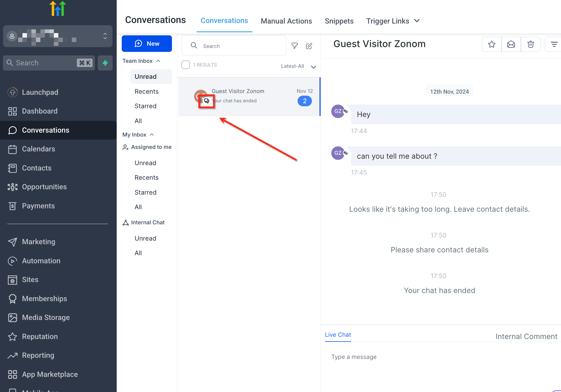This screenshot has height=392, width=561.
Task: Star the Guest Visitor Zonom conversation
Action: (x=491, y=44)
